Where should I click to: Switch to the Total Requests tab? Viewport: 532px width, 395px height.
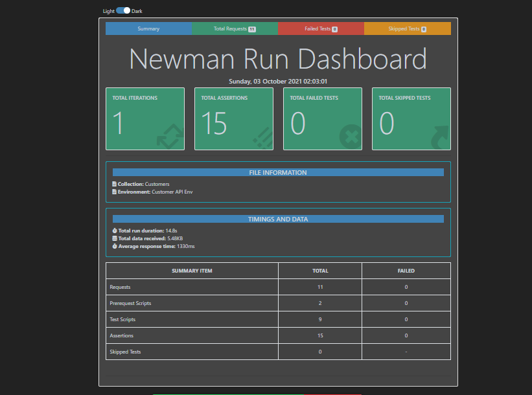235,28
